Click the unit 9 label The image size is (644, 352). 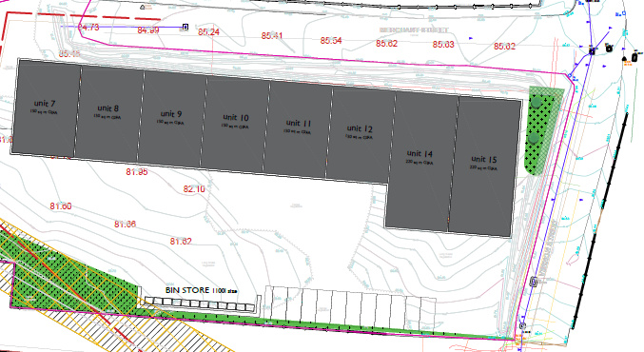pos(171,113)
